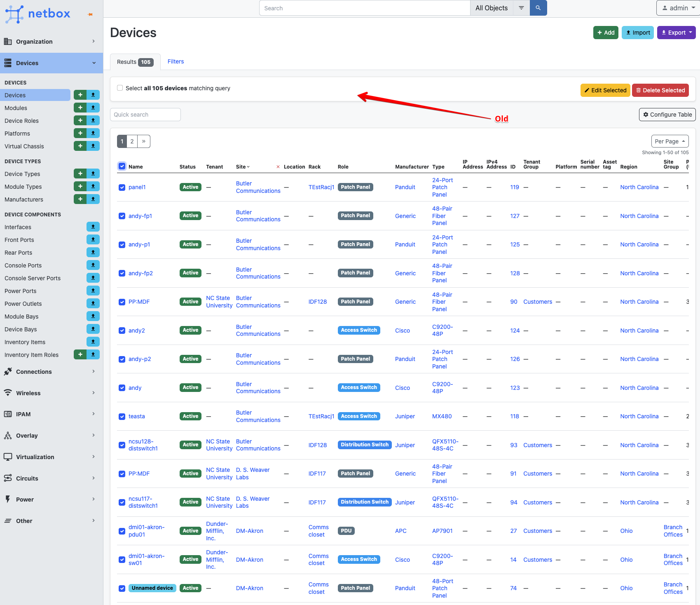Screen dimensions: 700x605
Task: Collapse the Devices menu section
Action: point(52,63)
